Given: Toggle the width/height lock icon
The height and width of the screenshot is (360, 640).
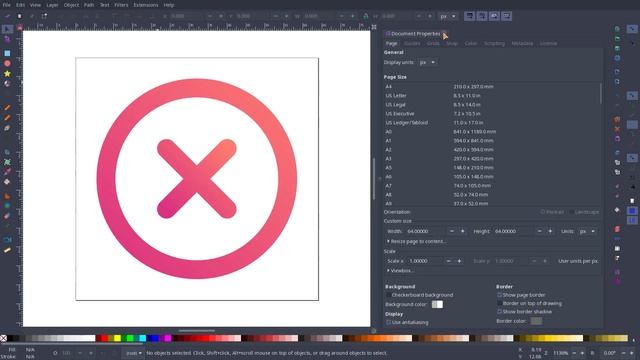Looking at the screenshot, I should coord(366,16).
